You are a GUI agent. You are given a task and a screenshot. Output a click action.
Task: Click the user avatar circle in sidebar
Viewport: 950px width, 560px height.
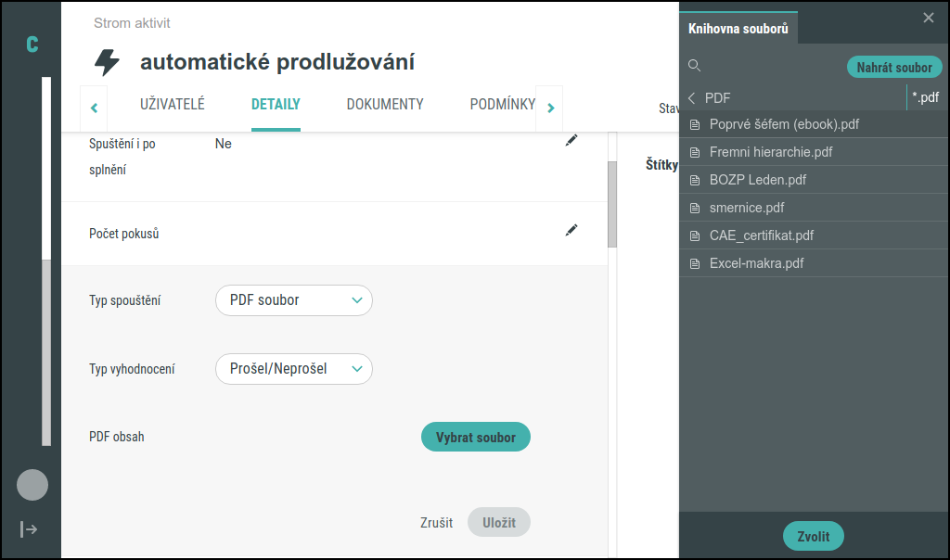click(32, 484)
